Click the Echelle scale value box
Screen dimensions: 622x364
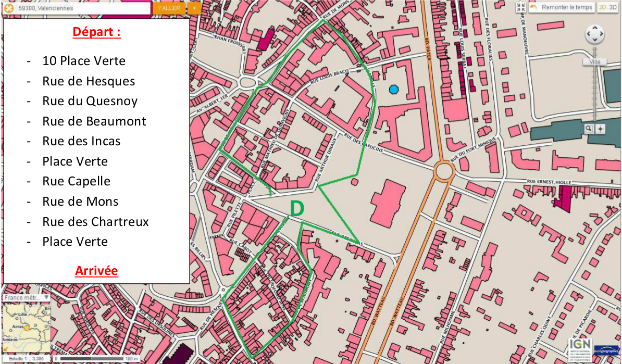tap(27, 358)
